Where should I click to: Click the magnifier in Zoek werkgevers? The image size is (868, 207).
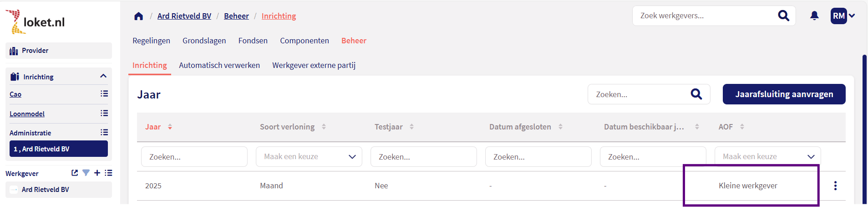point(783,16)
